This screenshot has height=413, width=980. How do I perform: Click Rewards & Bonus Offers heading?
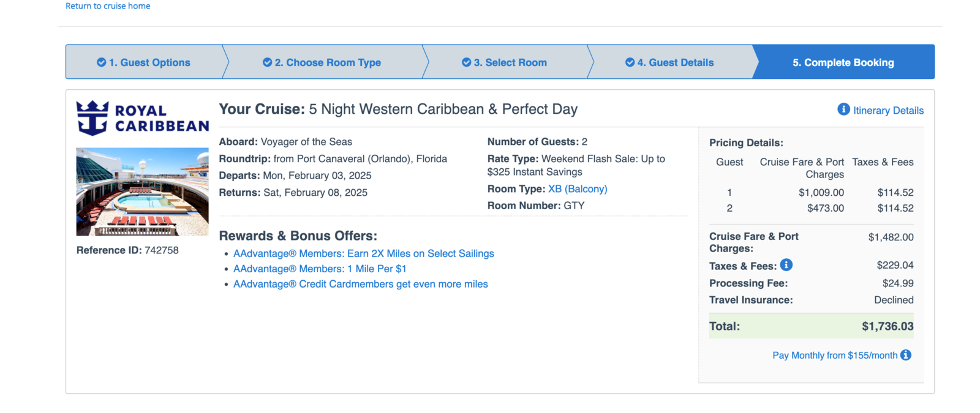(x=298, y=236)
